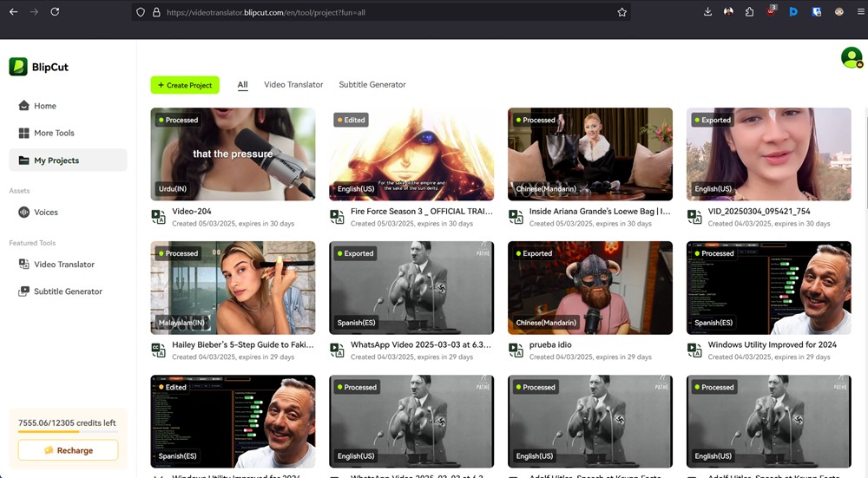The image size is (868, 478).
Task: Open Video-204 project thumbnail
Action: [x=233, y=154]
